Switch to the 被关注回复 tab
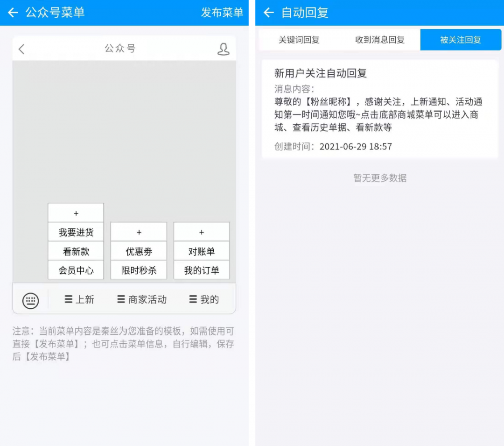This screenshot has width=504, height=446. tap(461, 40)
